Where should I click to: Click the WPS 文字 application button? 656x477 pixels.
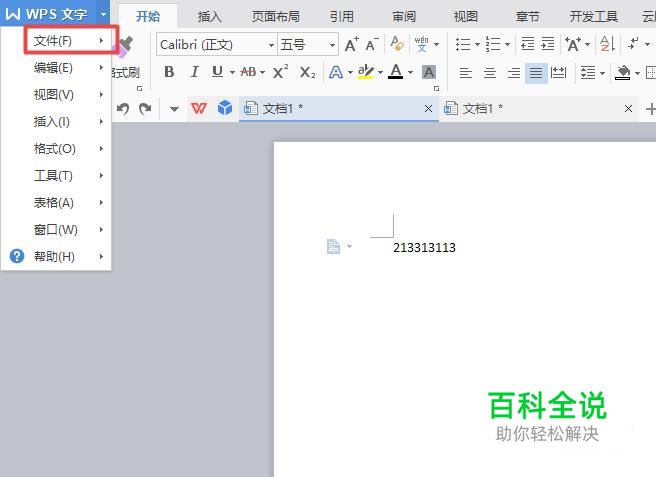(x=47, y=14)
